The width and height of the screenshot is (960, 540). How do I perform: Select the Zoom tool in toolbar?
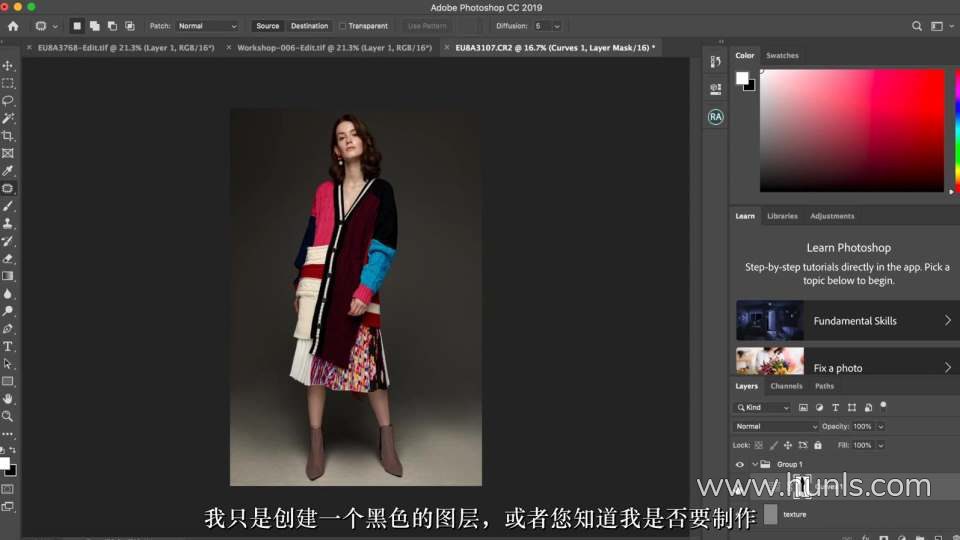point(8,416)
